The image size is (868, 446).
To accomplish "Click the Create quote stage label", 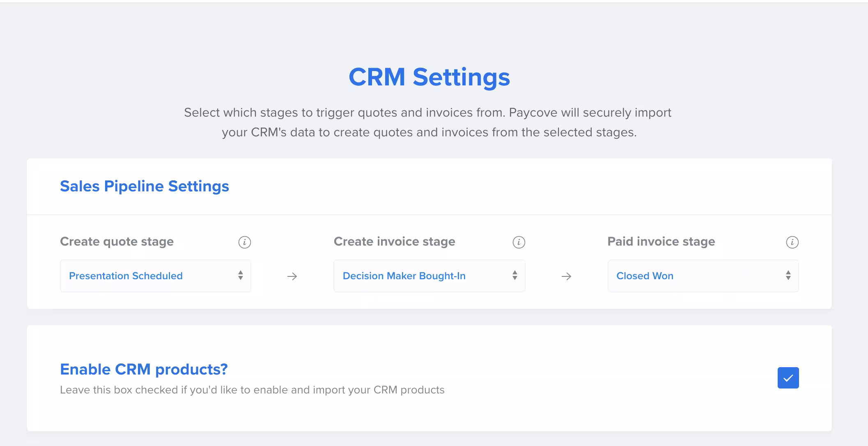I will [117, 241].
